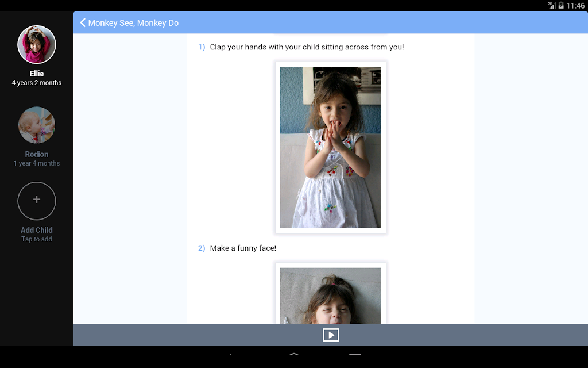588x368 pixels.
Task: Click the 'Ellie' name label
Action: point(37,74)
